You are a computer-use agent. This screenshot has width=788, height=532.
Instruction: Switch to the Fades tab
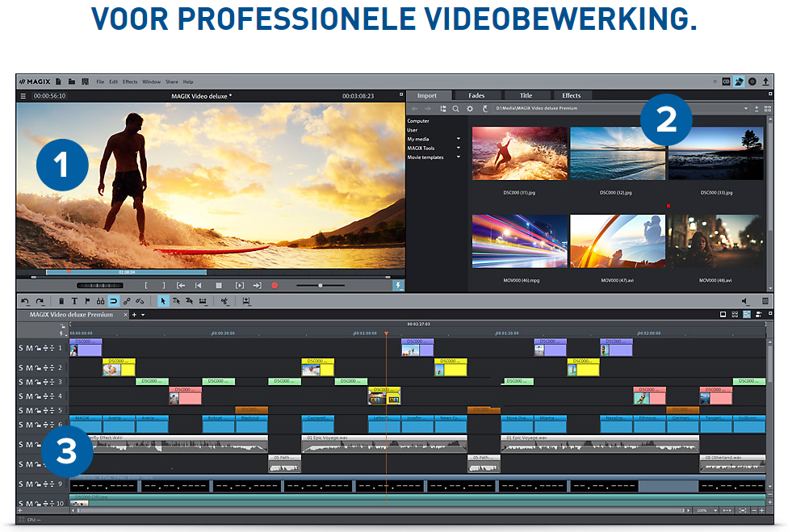pyautogui.click(x=476, y=95)
